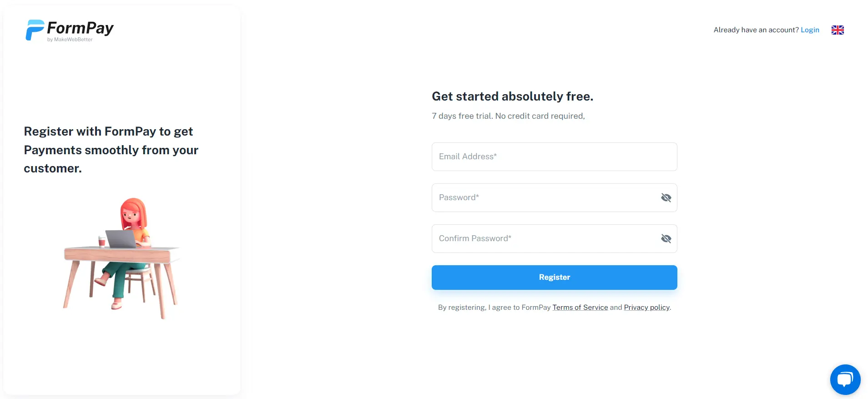This screenshot has width=868, height=399.
Task: Click the British flag at top right
Action: click(x=838, y=30)
